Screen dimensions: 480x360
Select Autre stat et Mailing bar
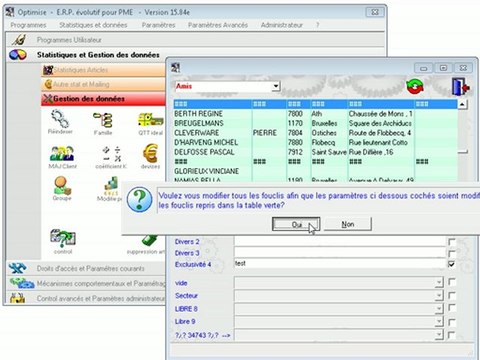coord(103,84)
